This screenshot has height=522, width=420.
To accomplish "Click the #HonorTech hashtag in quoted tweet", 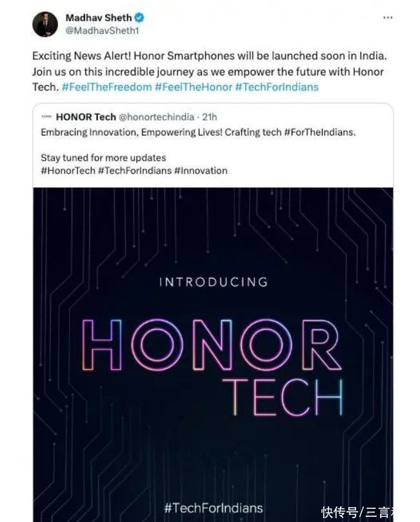I will [68, 170].
